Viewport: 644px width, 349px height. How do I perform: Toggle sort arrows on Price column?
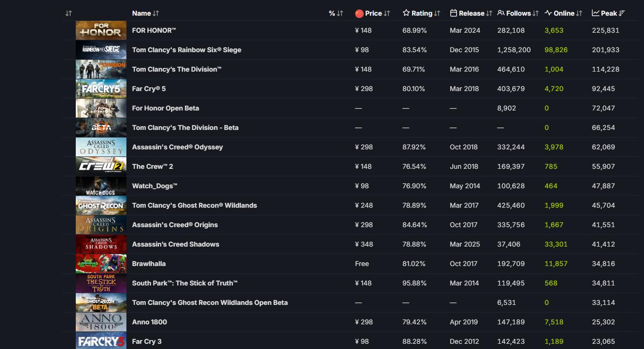[387, 13]
